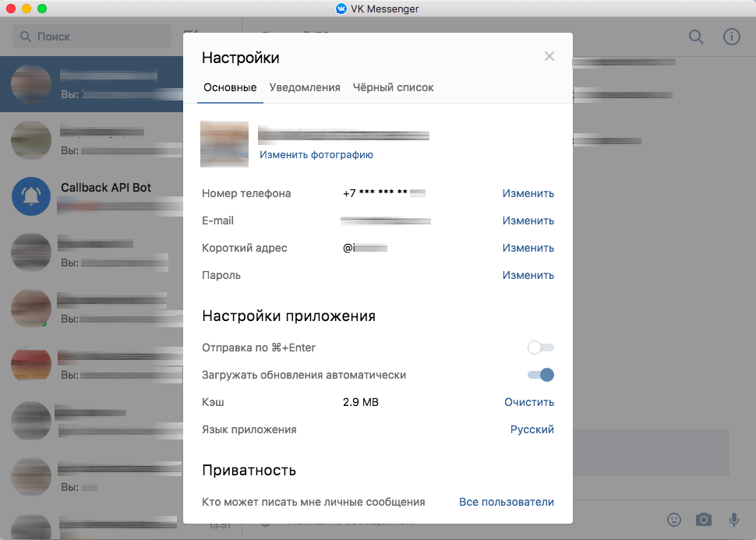756x540 pixels.
Task: Click the profile photo thumbnail in settings
Action: [224, 144]
